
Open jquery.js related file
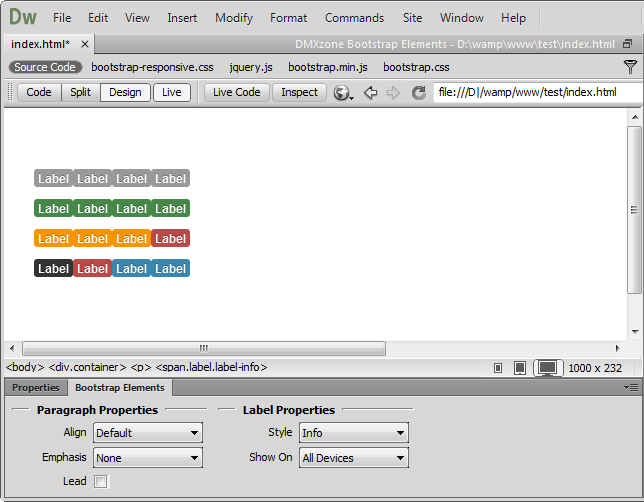point(251,67)
